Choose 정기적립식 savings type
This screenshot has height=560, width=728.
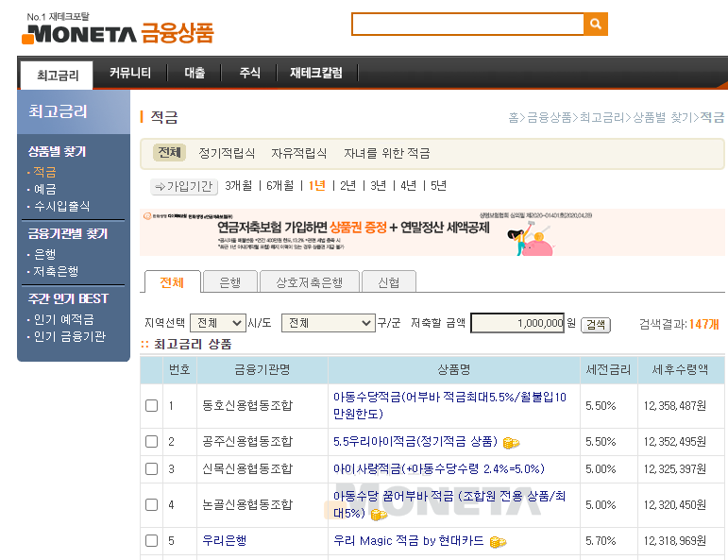(x=227, y=153)
